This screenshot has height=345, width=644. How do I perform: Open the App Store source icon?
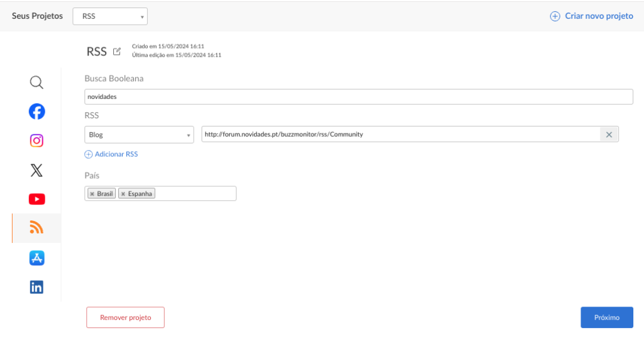click(36, 258)
